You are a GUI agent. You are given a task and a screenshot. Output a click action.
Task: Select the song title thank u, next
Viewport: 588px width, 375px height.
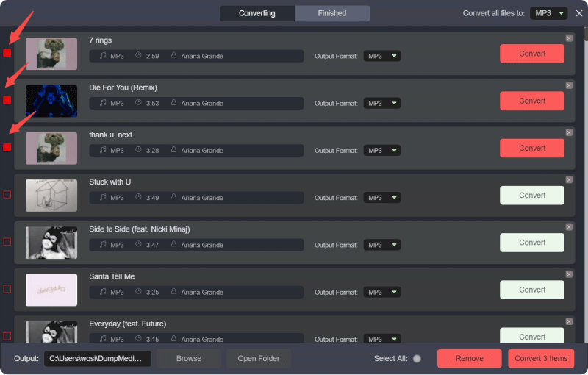tap(111, 135)
